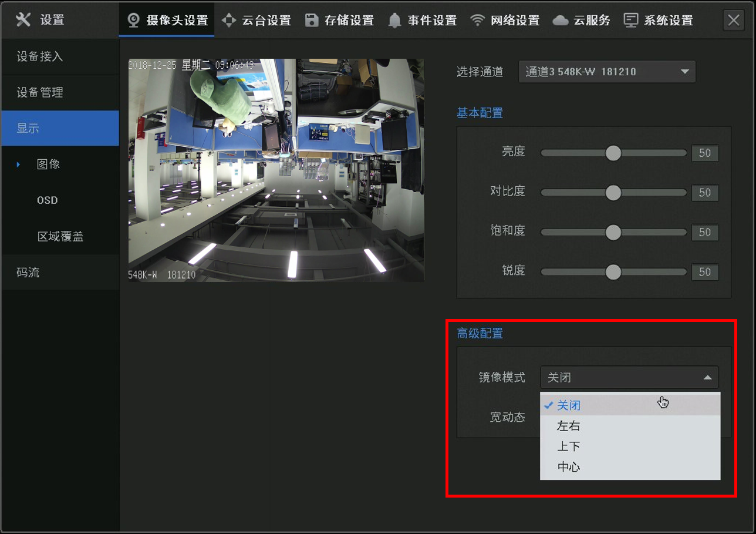
Task: Select 上下 mirror mode option
Action: tap(568, 446)
